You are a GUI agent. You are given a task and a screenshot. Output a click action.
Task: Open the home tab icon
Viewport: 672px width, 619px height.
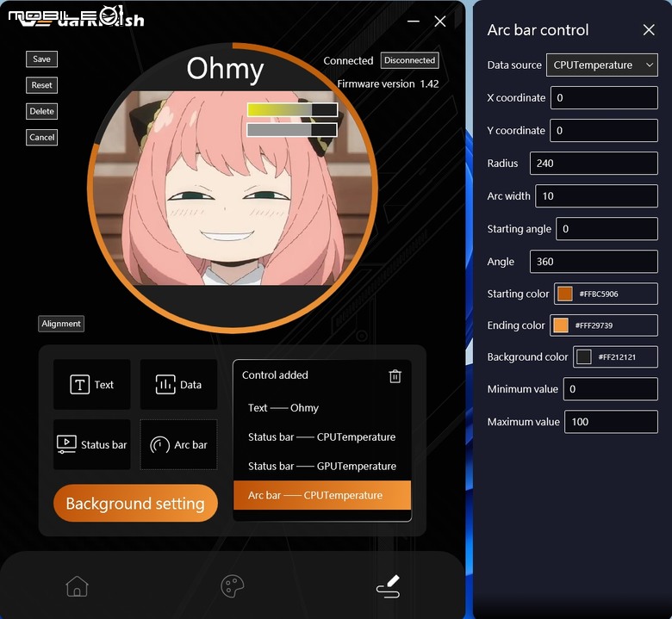pos(78,586)
